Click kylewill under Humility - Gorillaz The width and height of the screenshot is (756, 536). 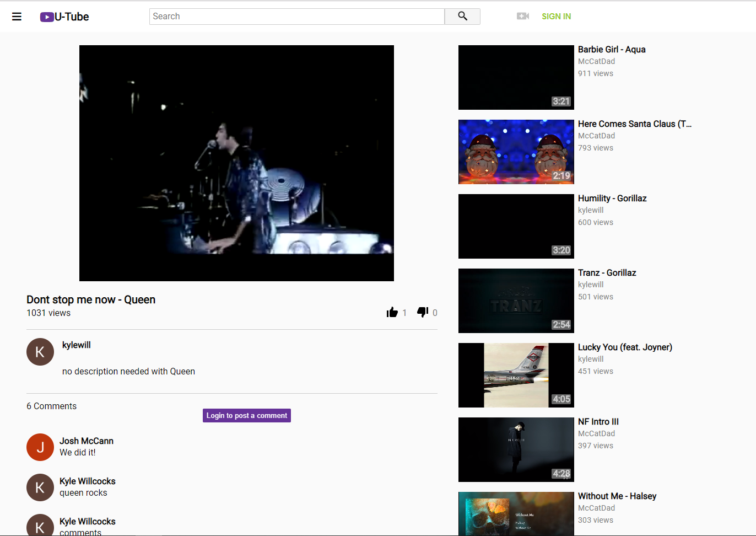coord(591,211)
